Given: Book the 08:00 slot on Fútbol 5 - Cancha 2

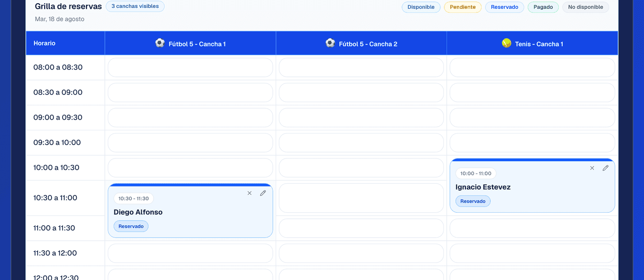Looking at the screenshot, I should click(361, 68).
